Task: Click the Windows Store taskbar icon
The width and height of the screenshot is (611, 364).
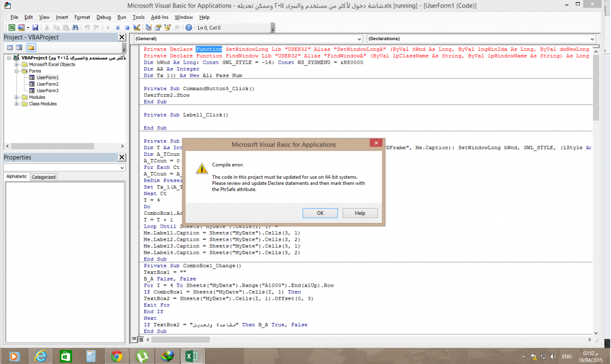Action: click(66, 356)
